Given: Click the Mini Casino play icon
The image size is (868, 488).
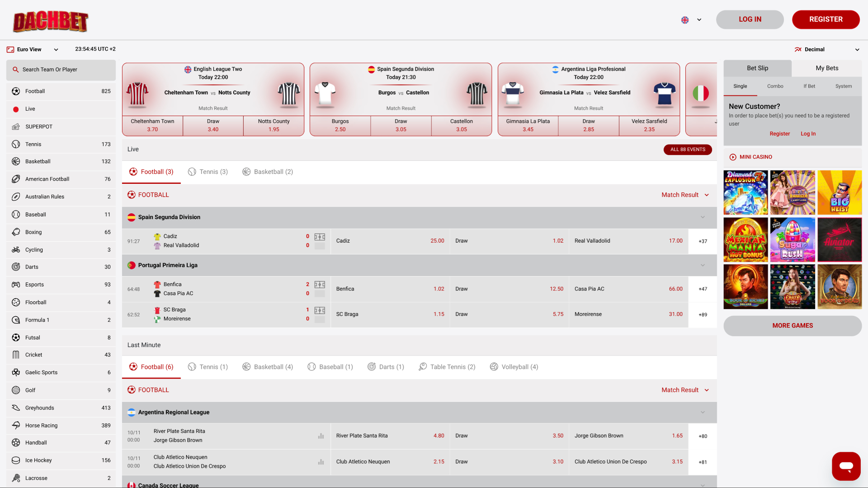Looking at the screenshot, I should 733,157.
